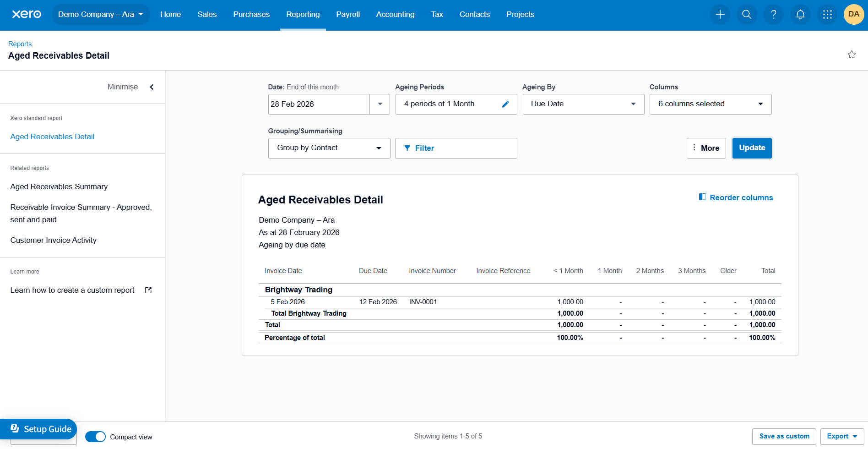Open the Ageing By Due Date dropdown

(x=583, y=104)
